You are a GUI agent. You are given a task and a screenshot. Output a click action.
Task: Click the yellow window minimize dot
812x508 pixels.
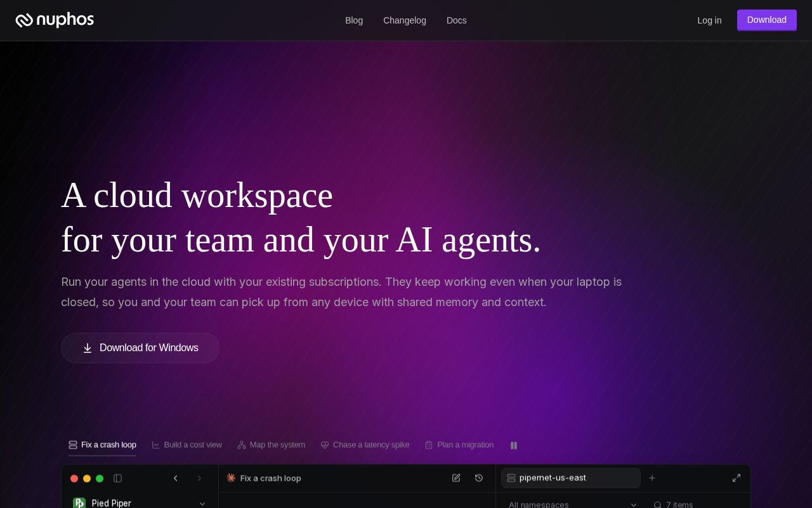(87, 479)
